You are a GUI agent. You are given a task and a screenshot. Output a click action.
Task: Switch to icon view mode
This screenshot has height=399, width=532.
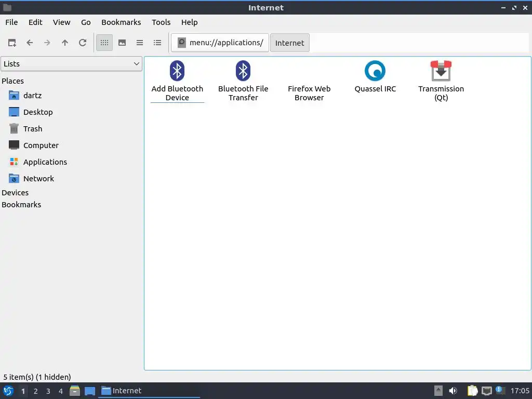click(x=104, y=43)
